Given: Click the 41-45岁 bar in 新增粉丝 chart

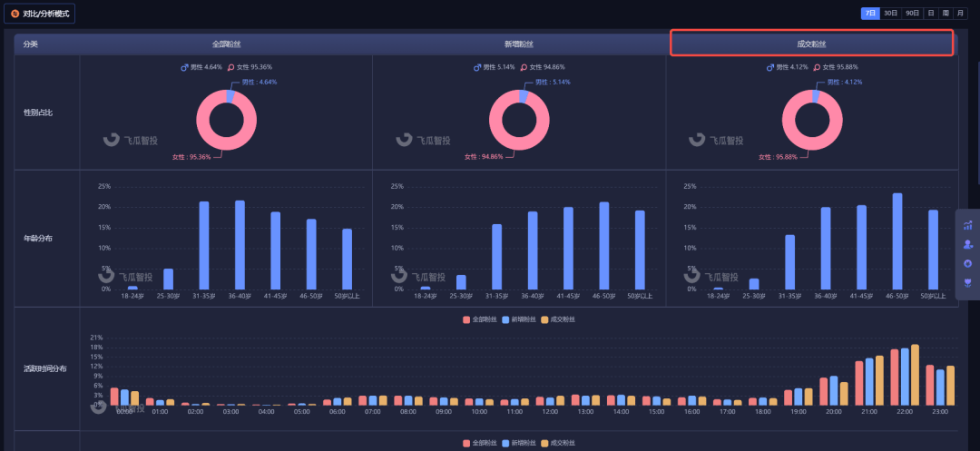Looking at the screenshot, I should pos(568,248).
